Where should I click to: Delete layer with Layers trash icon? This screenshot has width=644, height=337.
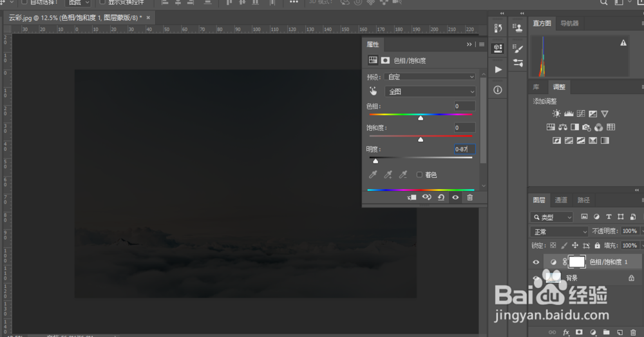click(x=633, y=332)
